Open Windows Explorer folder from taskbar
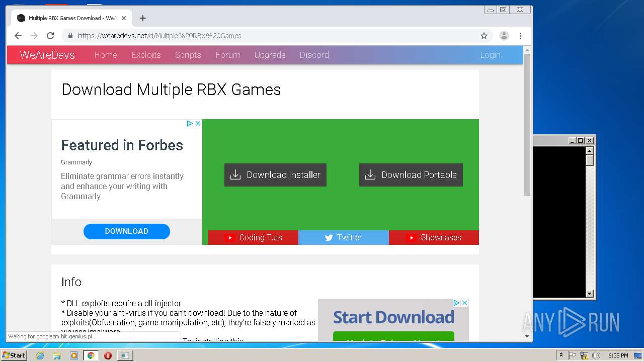The width and height of the screenshot is (644, 362). pos(57,355)
